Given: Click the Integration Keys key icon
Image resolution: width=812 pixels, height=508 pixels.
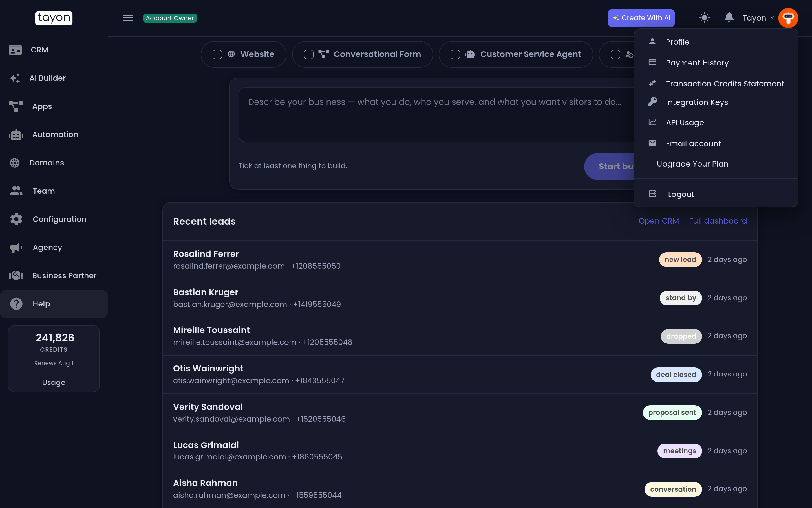Looking at the screenshot, I should 652,102.
